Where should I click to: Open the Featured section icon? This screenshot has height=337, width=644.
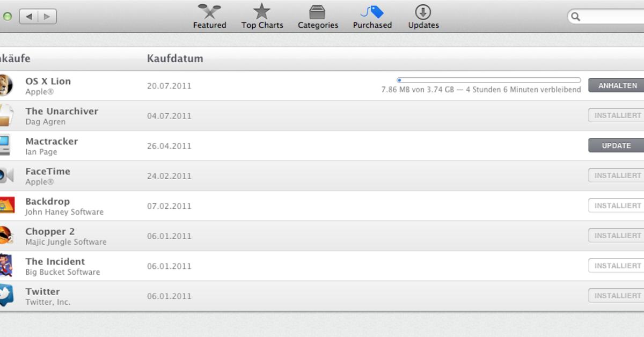(209, 11)
